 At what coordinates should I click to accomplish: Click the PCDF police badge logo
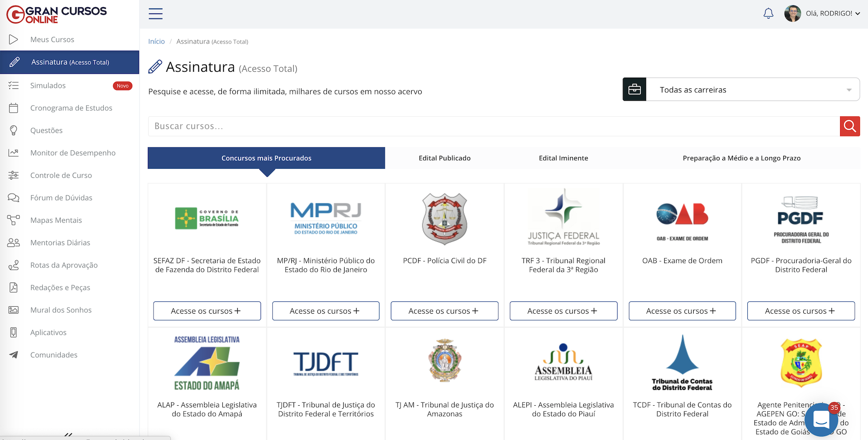(445, 219)
